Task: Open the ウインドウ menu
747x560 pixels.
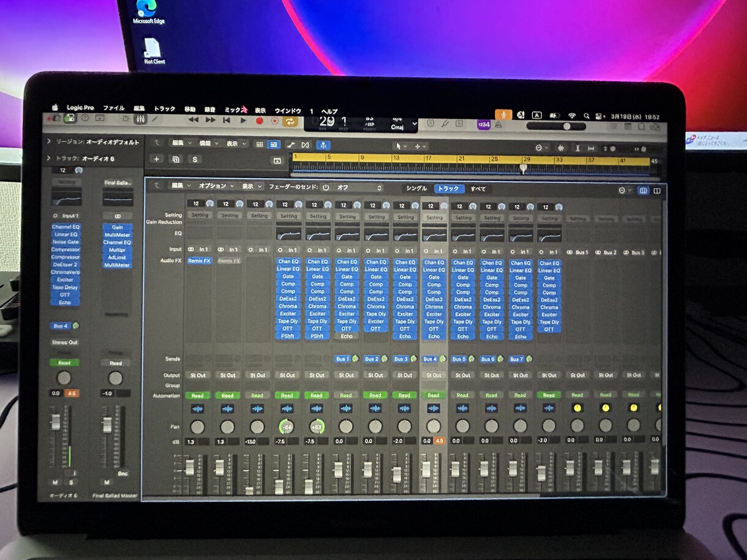Action: tap(288, 111)
